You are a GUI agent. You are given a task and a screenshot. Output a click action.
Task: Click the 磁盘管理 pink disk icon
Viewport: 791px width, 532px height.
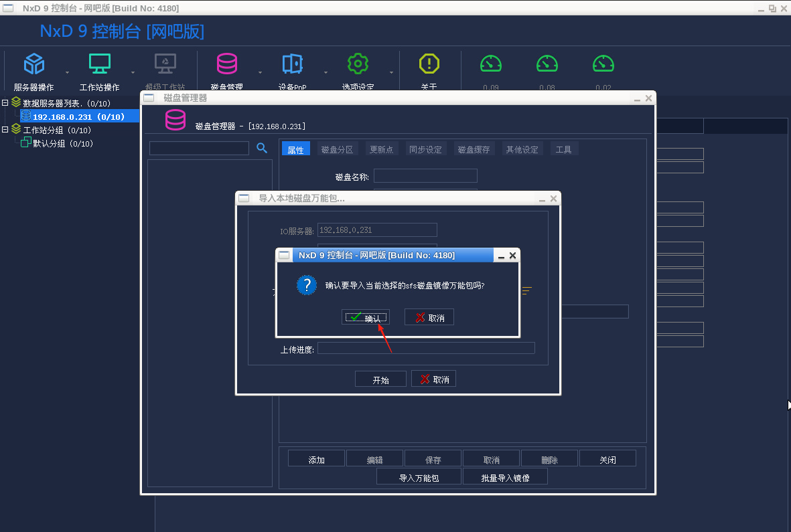(x=227, y=64)
